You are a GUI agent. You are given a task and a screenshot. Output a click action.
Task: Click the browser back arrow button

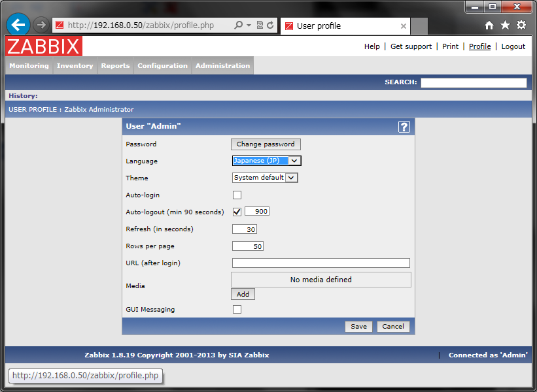tap(18, 25)
